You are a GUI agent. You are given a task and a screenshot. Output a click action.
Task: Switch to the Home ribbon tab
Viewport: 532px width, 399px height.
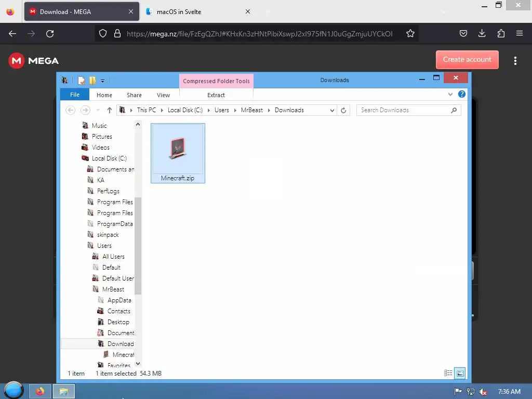pos(104,95)
